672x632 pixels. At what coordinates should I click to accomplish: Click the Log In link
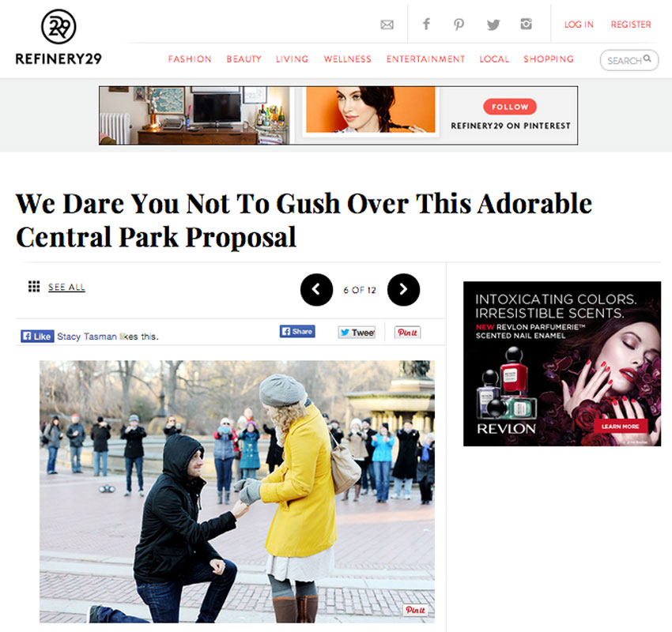pos(579,24)
